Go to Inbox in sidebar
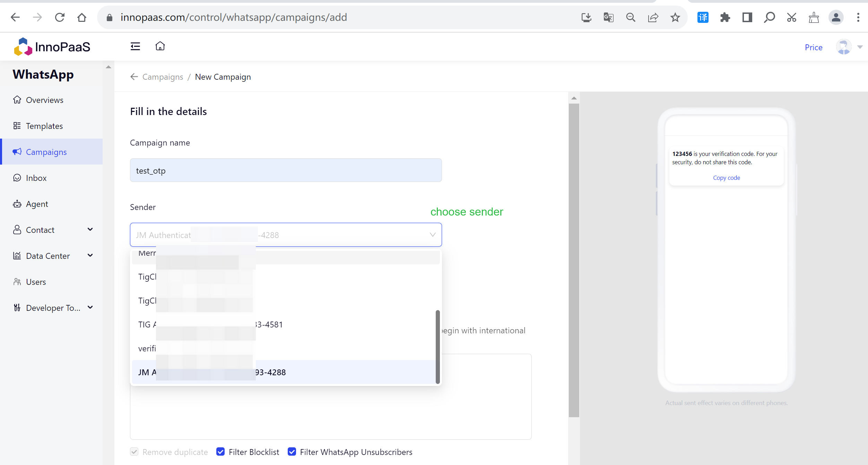Viewport: 868px width, 465px height. tap(36, 178)
